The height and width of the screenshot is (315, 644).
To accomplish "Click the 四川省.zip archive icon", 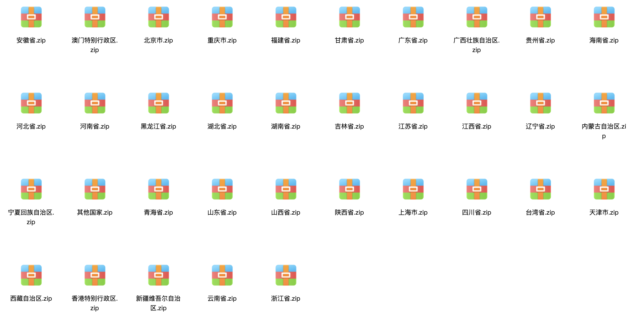I will 477,189.
